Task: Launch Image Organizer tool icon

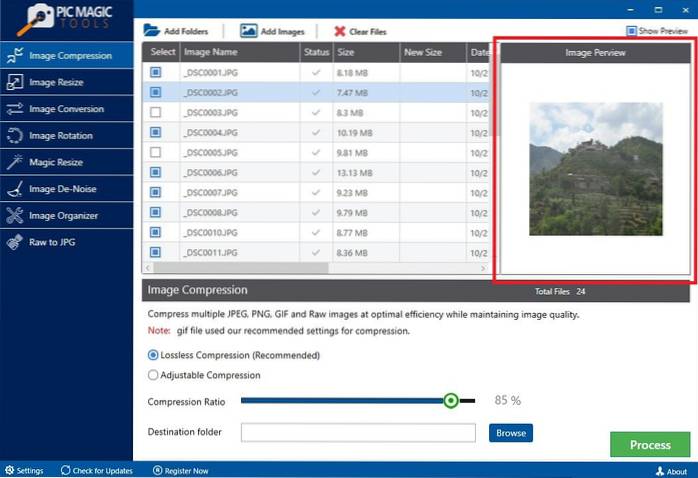Action: tap(14, 215)
